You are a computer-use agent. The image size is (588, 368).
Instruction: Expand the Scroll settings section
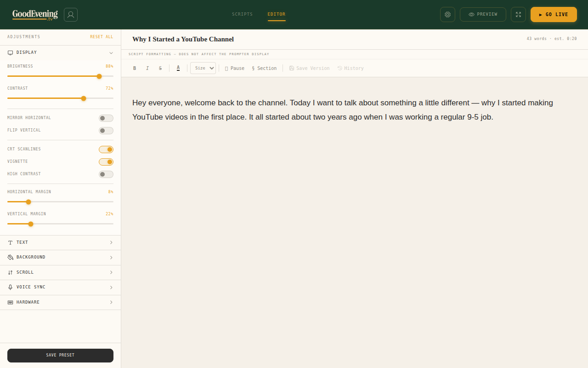click(x=60, y=272)
